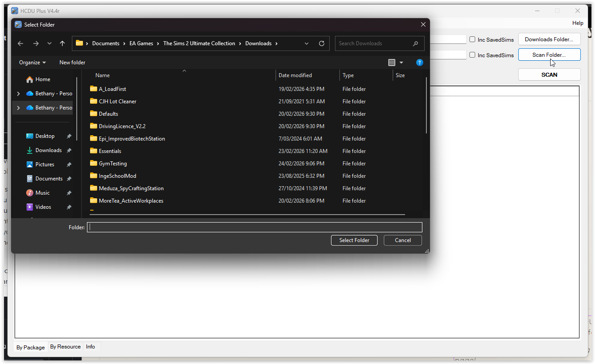Open the Organize menu
Screen dimensions: 595x364
tap(32, 63)
